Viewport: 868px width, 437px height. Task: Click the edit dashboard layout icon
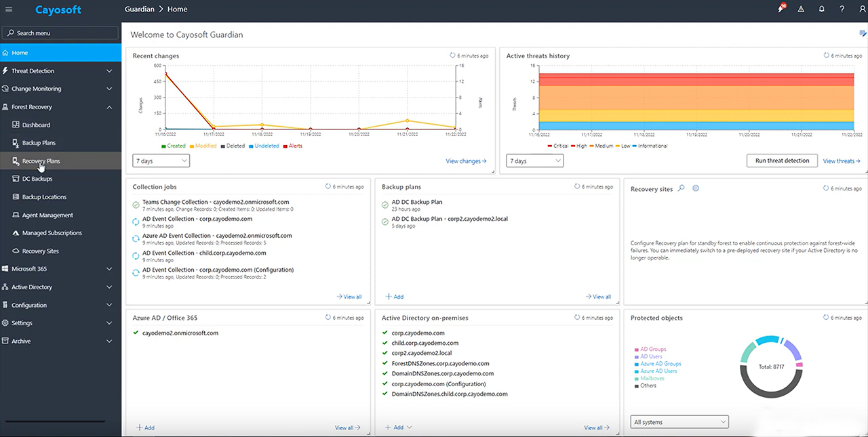863,34
